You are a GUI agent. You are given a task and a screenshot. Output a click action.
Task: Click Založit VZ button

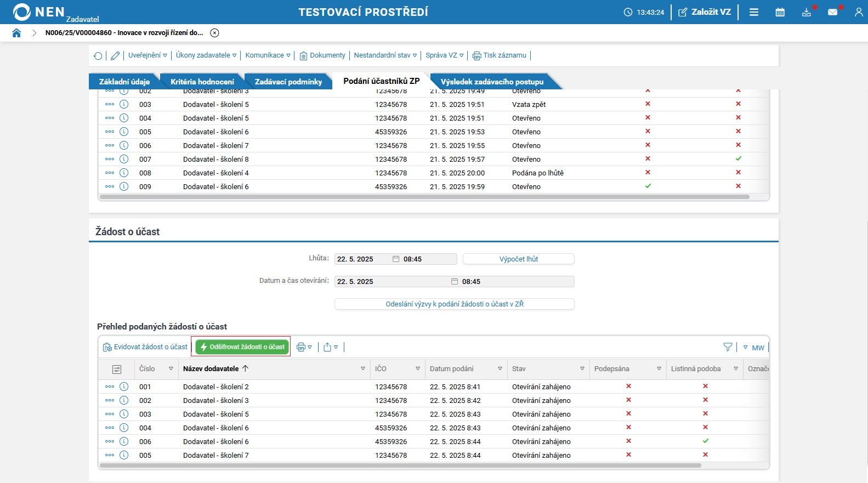(x=705, y=12)
